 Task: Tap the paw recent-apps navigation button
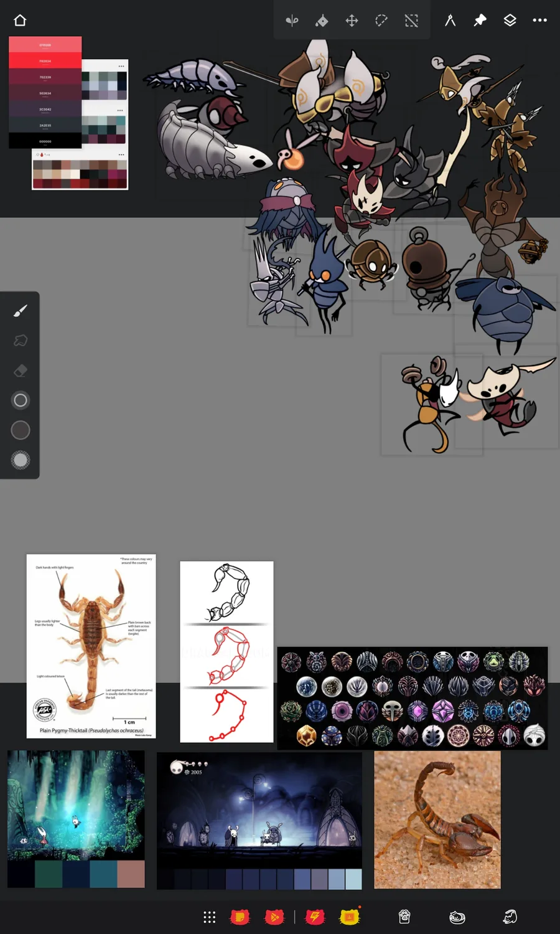(404, 917)
